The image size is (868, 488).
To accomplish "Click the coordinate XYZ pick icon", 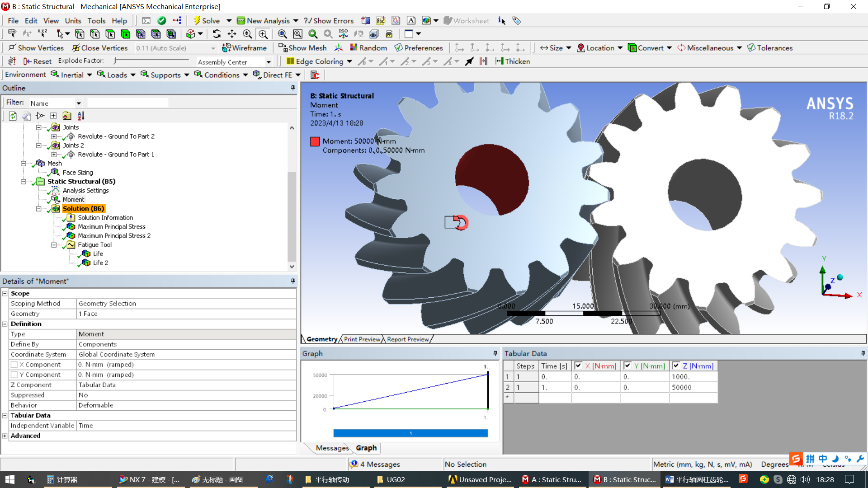I will coord(42,34).
